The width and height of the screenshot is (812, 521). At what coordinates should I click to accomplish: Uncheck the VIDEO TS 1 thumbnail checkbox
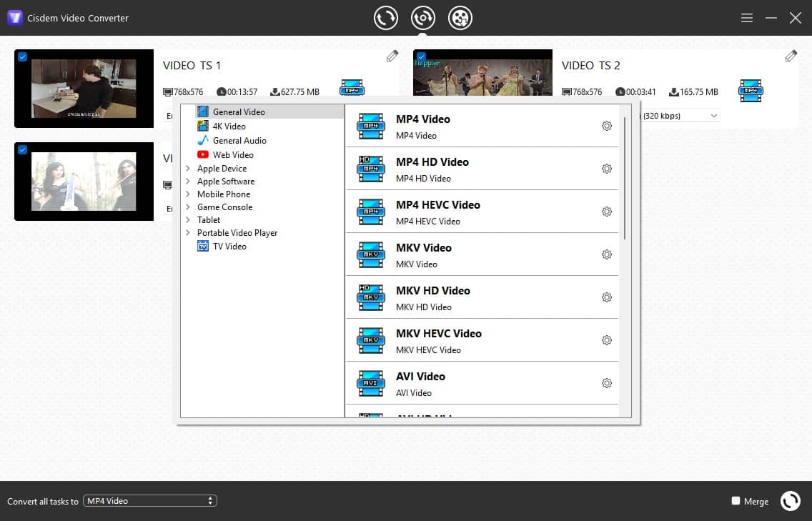pos(22,56)
